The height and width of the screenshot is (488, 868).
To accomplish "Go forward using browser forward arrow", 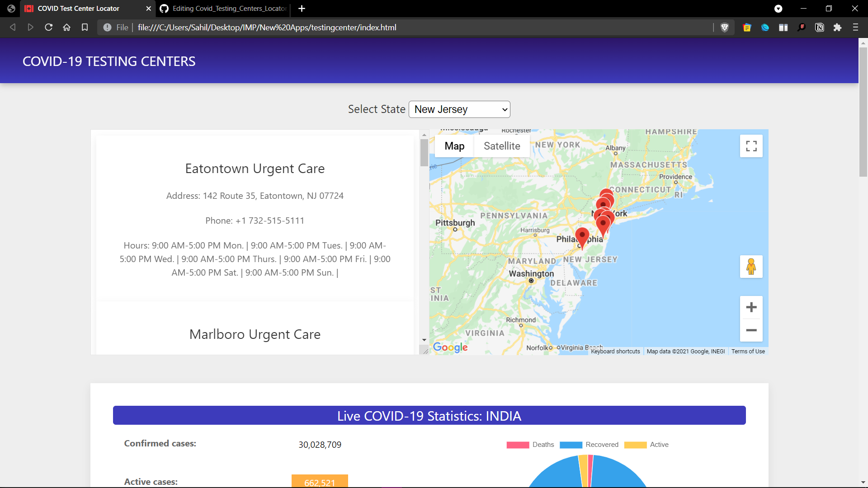I will pos(30,28).
